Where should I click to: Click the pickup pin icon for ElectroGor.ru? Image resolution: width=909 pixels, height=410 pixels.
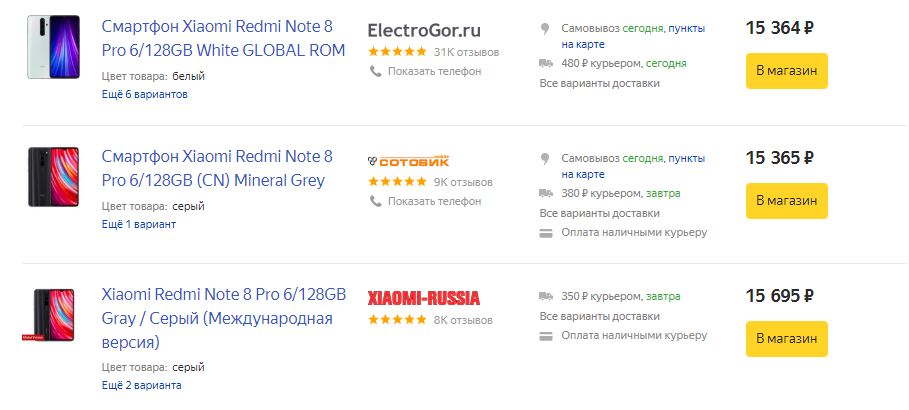[x=546, y=28]
